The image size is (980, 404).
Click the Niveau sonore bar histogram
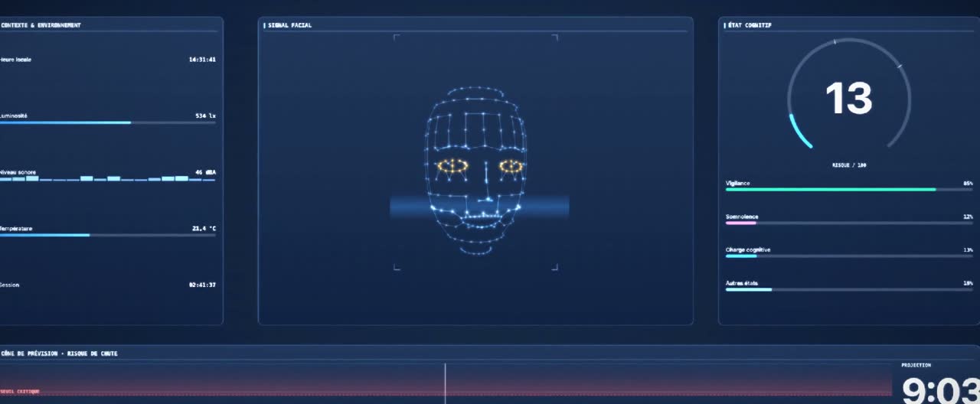(108, 178)
